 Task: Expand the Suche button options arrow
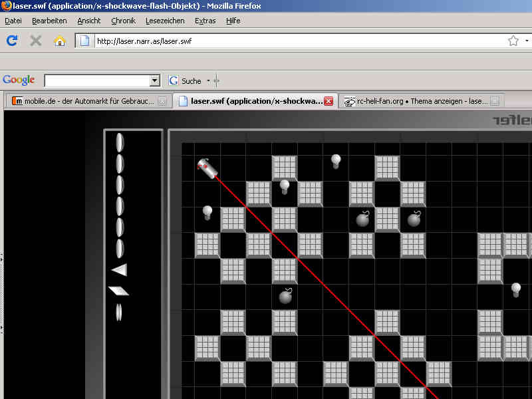208,80
